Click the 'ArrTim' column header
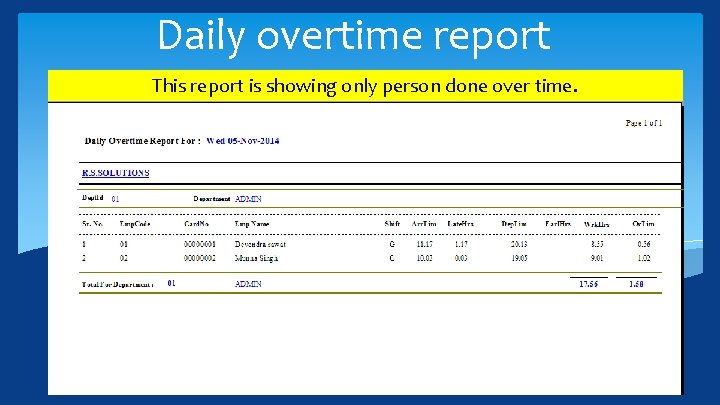Viewport: 720px width, 405px height. 424,224
